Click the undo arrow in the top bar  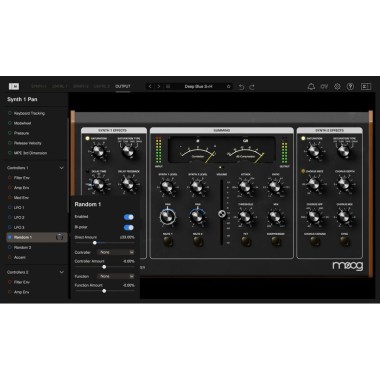point(241,87)
